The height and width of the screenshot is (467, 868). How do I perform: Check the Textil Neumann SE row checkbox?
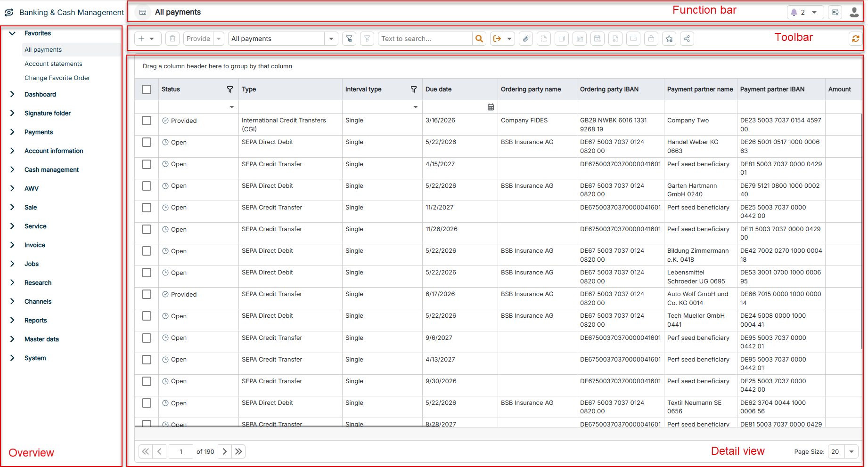click(147, 403)
